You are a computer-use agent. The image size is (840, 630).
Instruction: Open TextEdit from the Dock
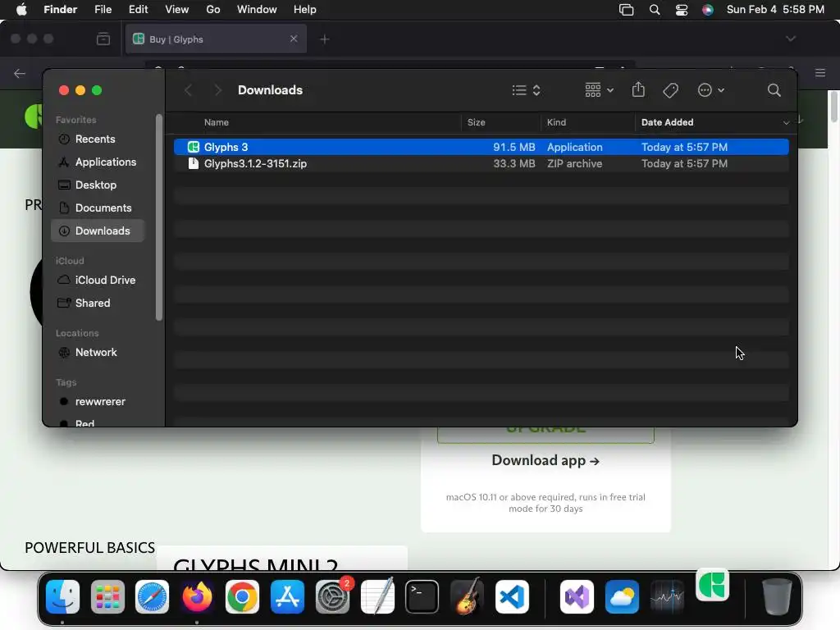click(x=377, y=597)
